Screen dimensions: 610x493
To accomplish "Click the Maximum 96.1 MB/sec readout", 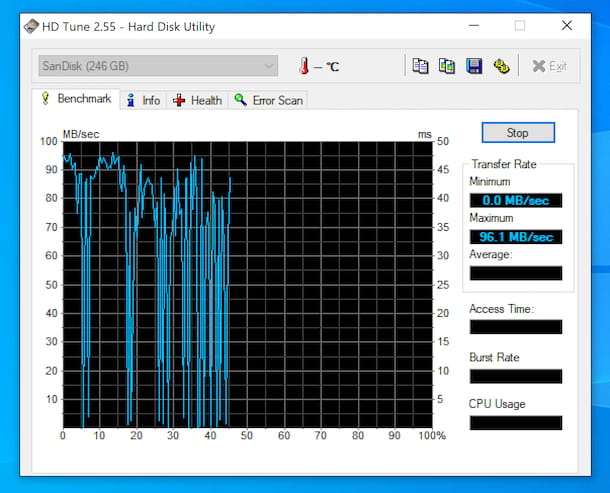I will point(516,237).
